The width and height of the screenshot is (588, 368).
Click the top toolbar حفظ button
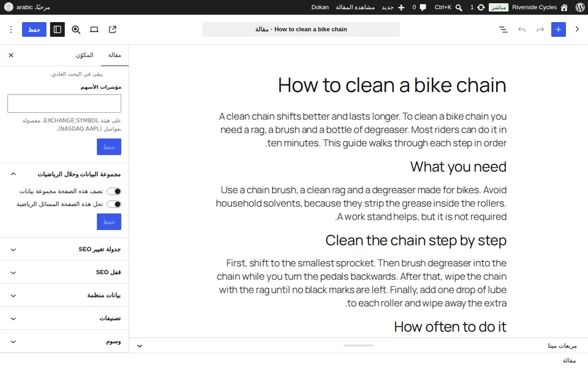click(x=34, y=29)
